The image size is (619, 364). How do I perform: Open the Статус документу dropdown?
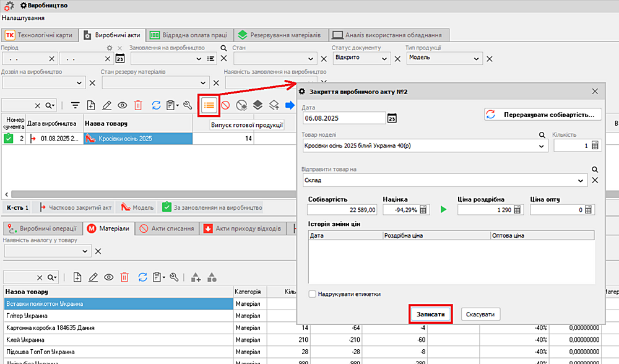(385, 59)
